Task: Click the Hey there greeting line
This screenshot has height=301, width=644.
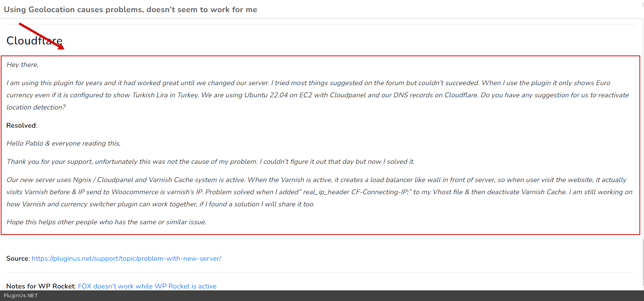Action: tap(22, 65)
